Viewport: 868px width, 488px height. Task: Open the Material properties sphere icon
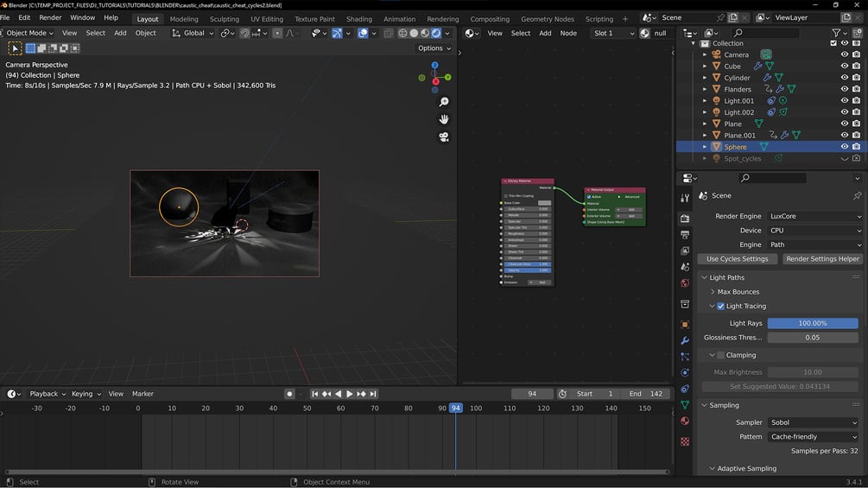coord(685,421)
